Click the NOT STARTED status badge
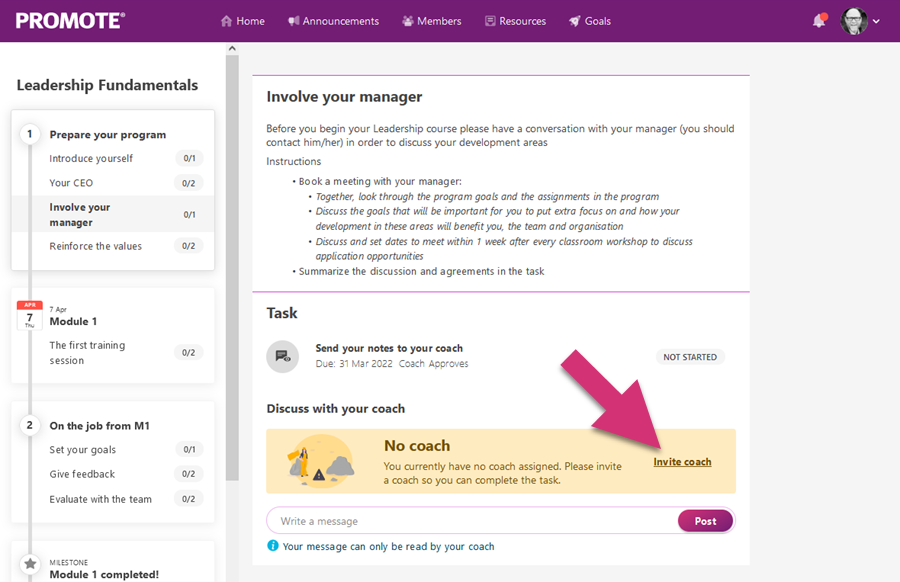The width and height of the screenshot is (900, 582). click(690, 357)
